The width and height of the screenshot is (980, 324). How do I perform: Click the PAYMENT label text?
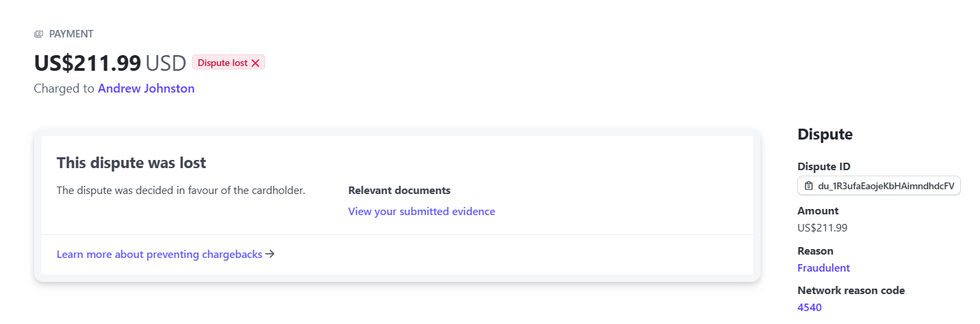pos(71,34)
